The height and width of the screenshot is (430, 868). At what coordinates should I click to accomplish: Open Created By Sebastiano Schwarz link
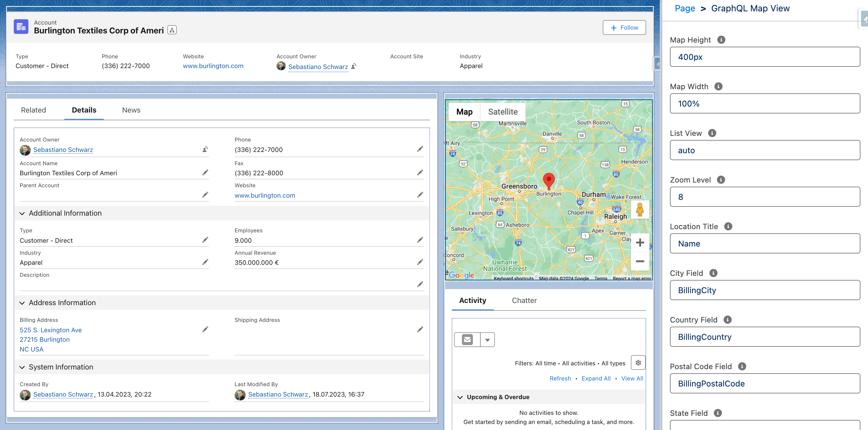63,394
